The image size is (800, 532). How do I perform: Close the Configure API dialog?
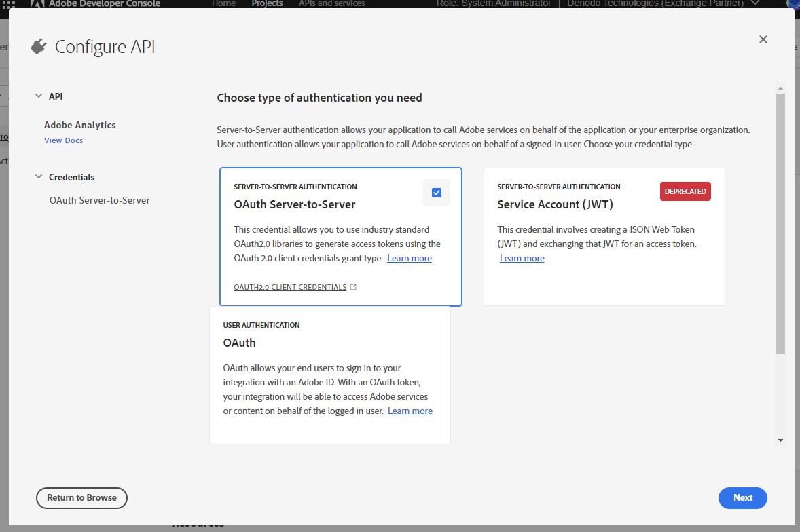coord(763,39)
